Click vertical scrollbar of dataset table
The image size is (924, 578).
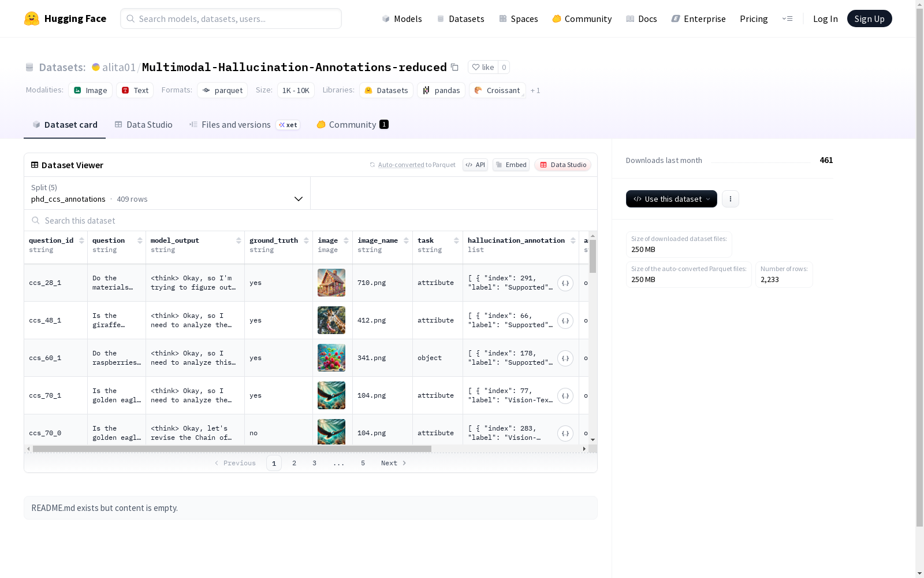click(x=593, y=256)
